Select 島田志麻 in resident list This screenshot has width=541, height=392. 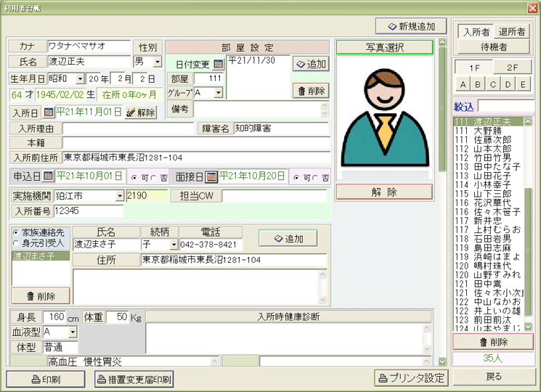(488, 248)
